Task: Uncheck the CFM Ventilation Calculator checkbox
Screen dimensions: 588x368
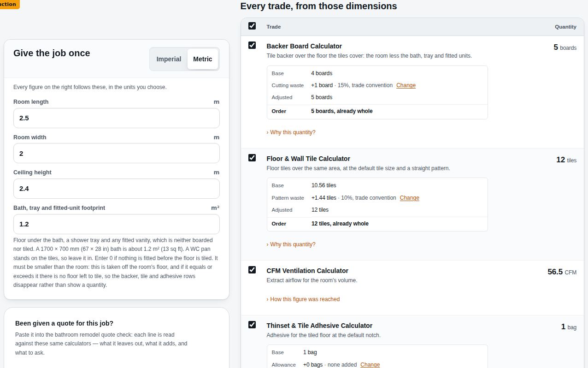Action: coord(252,270)
